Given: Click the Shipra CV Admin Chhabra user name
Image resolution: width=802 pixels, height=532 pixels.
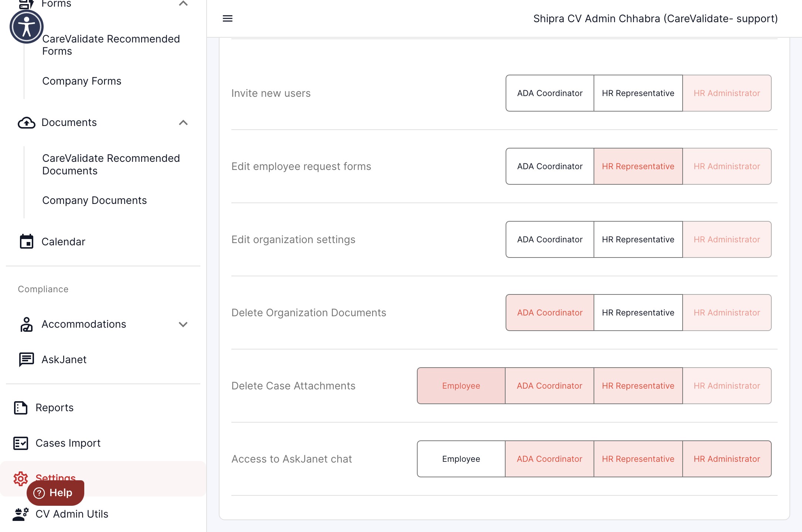Looking at the screenshot, I should [x=655, y=18].
